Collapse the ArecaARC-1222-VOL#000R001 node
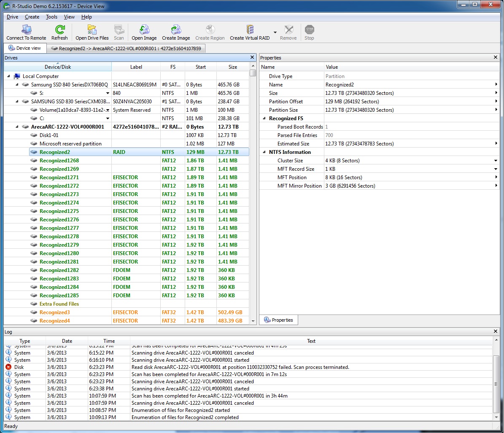This screenshot has height=433, width=504. pyautogui.click(x=17, y=126)
